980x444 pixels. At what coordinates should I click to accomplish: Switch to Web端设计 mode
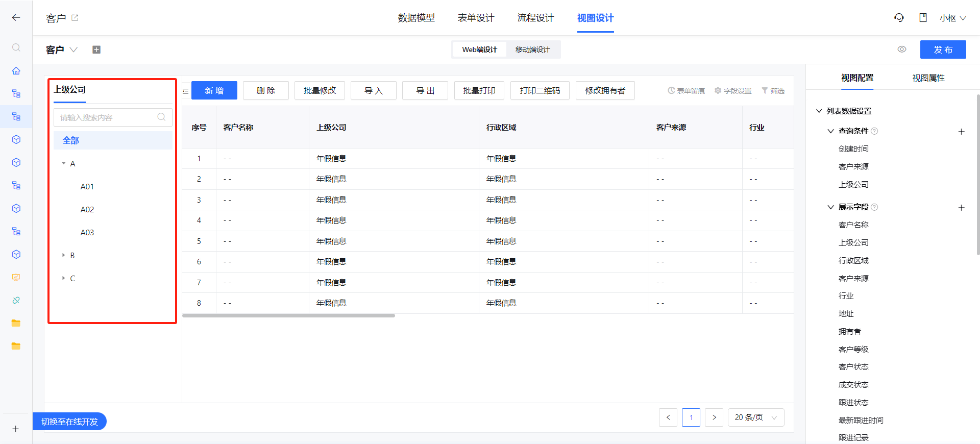click(479, 50)
